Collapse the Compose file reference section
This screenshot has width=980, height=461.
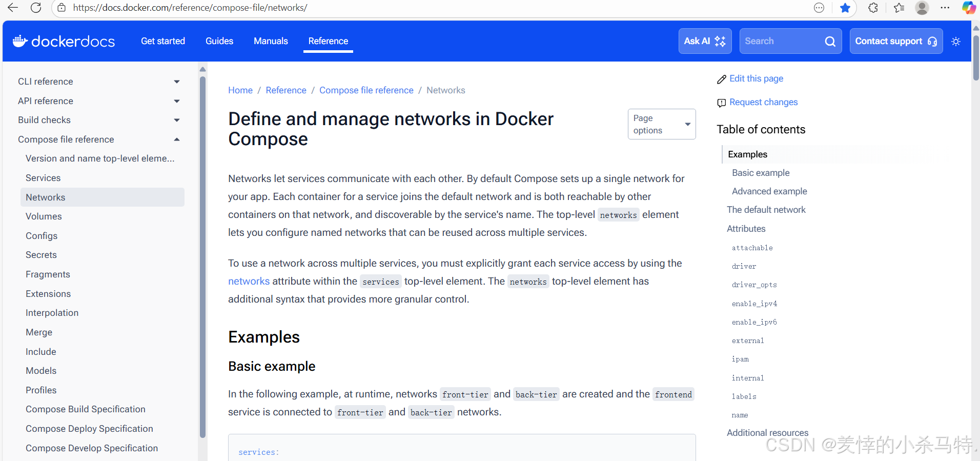[x=177, y=139]
